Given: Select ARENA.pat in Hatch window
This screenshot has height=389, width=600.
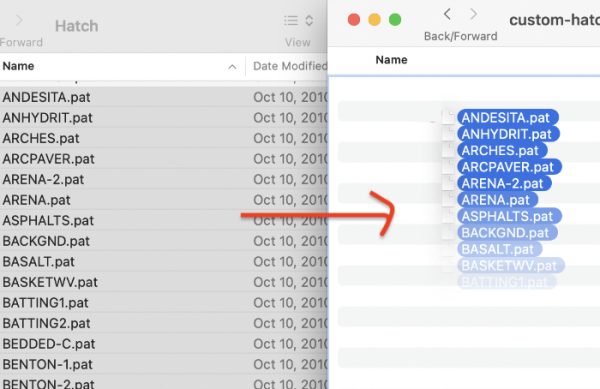Looking at the screenshot, I should [x=36, y=200].
